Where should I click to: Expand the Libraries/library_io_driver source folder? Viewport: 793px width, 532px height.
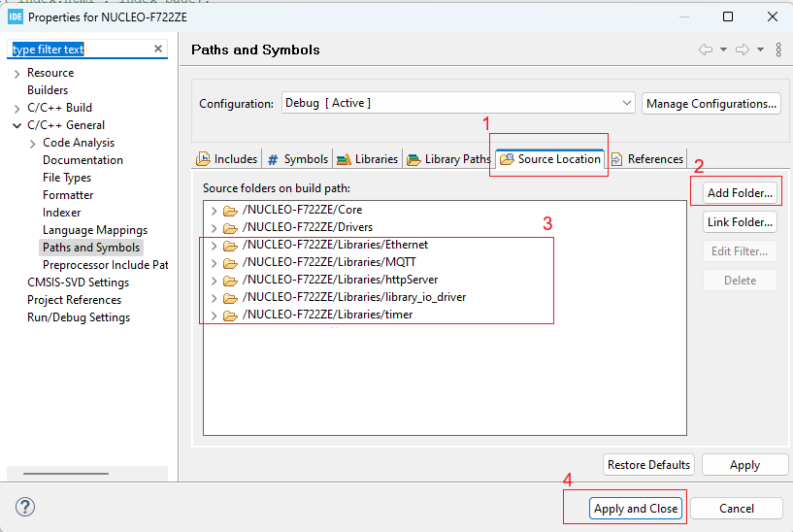(x=214, y=298)
